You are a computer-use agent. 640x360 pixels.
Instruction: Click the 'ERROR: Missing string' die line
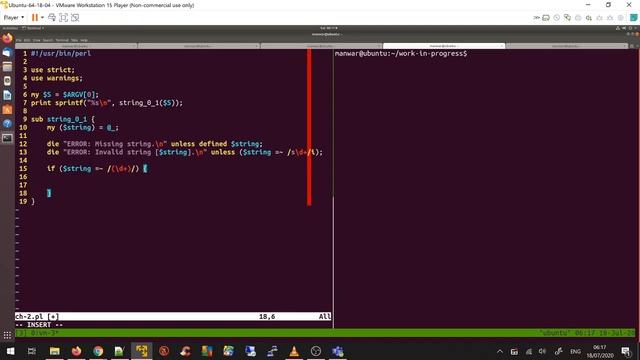tap(155, 144)
